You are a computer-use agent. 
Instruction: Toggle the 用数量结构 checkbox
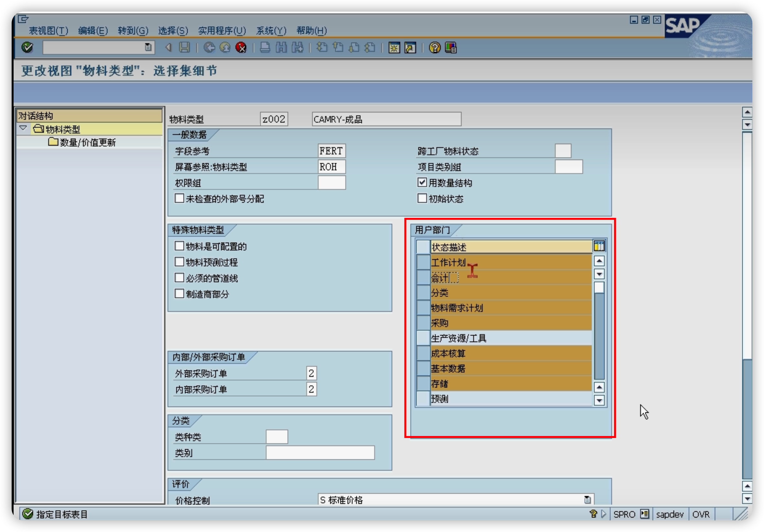coord(422,182)
